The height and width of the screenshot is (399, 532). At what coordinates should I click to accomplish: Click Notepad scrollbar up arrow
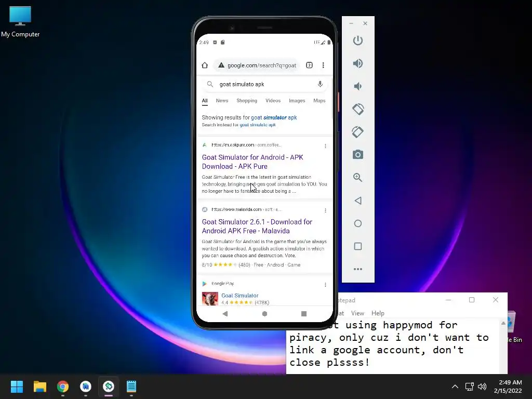coord(503,323)
